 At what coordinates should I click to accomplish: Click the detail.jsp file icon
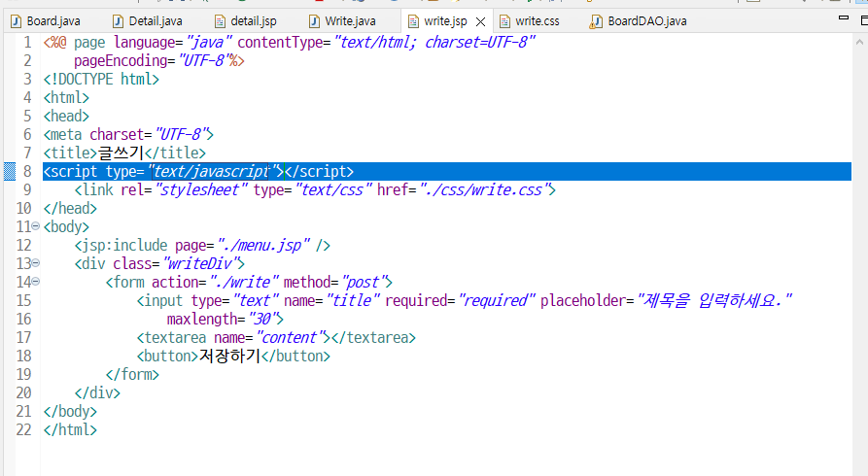[220, 21]
